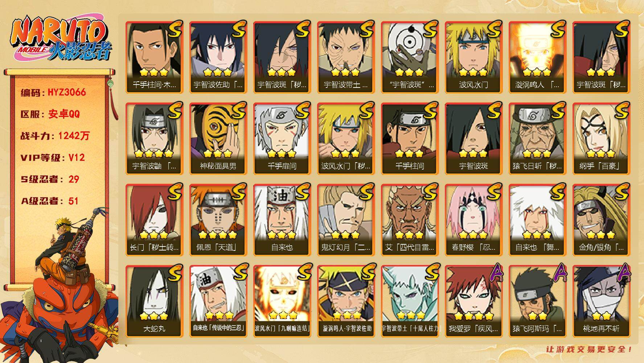Select 佩恩「天道」 ninja card

click(x=218, y=220)
